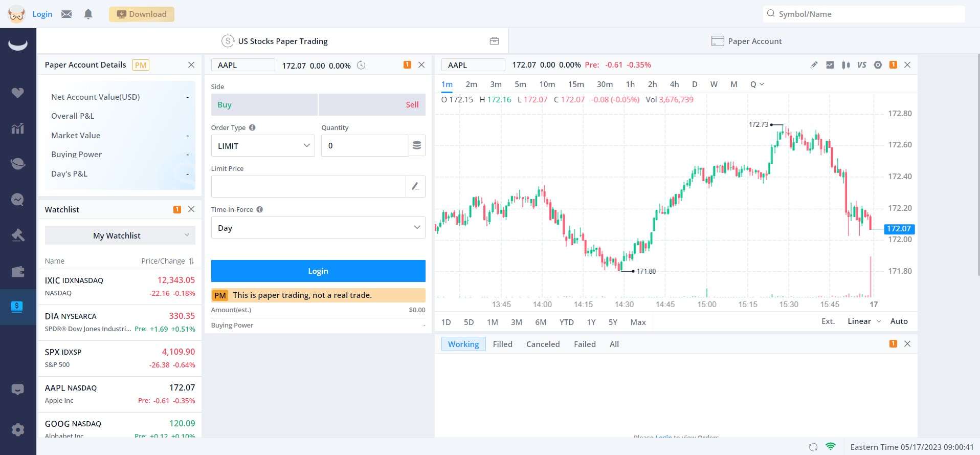This screenshot has width=980, height=455.
Task: Change the candlestick chart type icon
Action: [x=846, y=65]
